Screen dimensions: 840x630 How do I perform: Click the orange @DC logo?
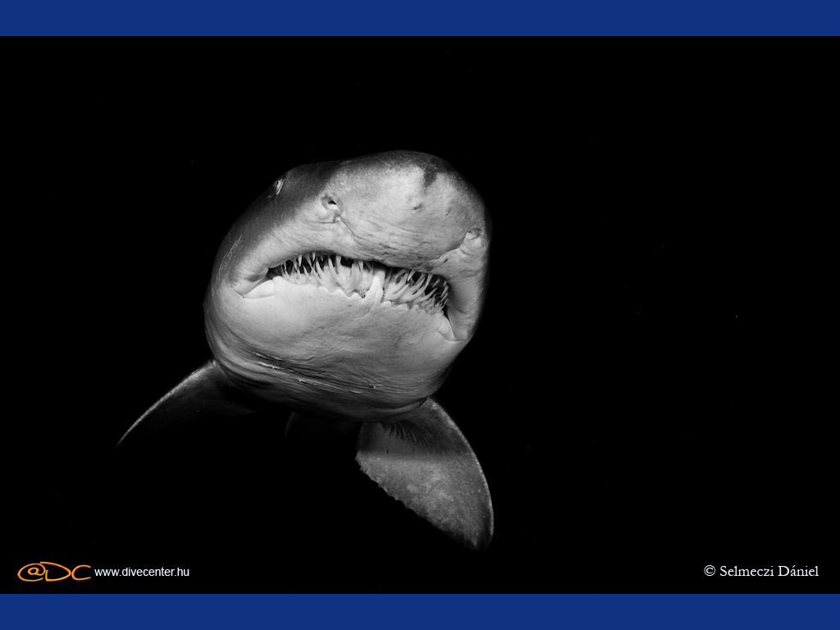click(54, 572)
